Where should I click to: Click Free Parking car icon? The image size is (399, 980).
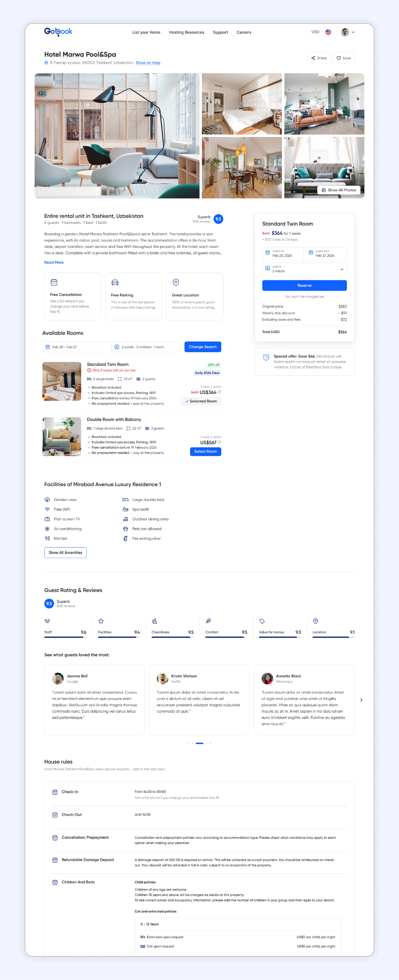[x=115, y=282]
